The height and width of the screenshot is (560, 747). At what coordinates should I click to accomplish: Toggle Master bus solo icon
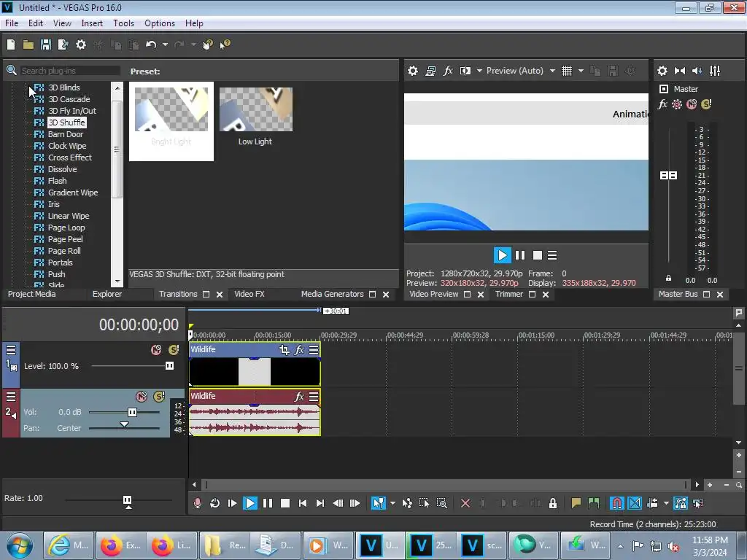706,104
